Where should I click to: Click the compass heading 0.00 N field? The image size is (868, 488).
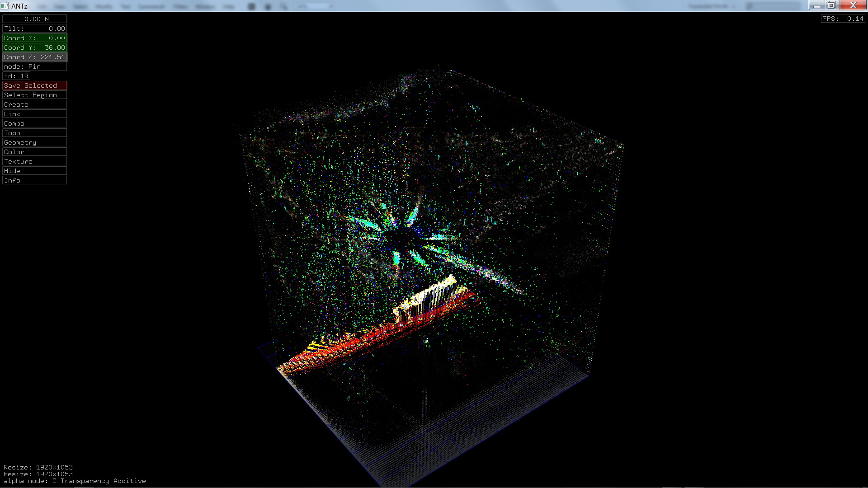[34, 19]
